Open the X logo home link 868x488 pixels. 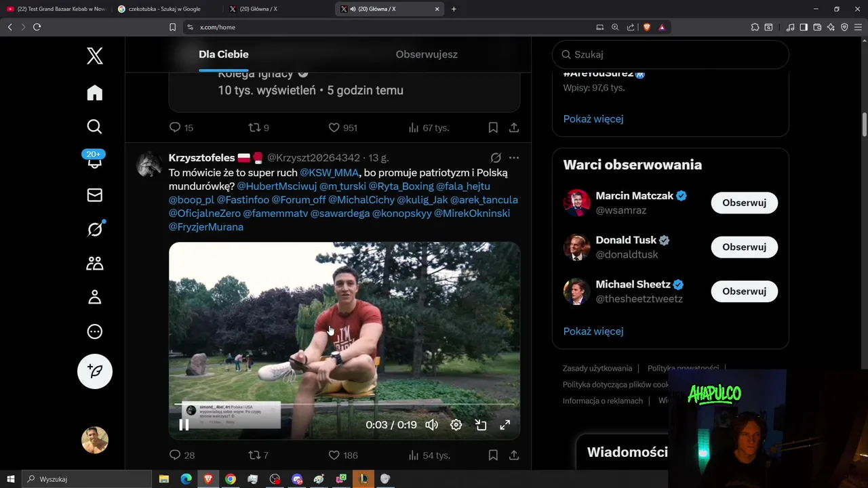tap(95, 56)
